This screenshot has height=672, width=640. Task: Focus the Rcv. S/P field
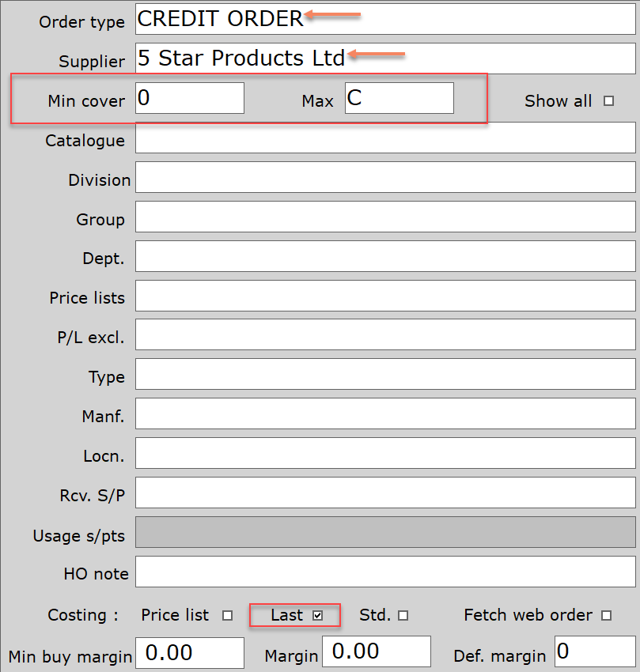click(x=385, y=493)
